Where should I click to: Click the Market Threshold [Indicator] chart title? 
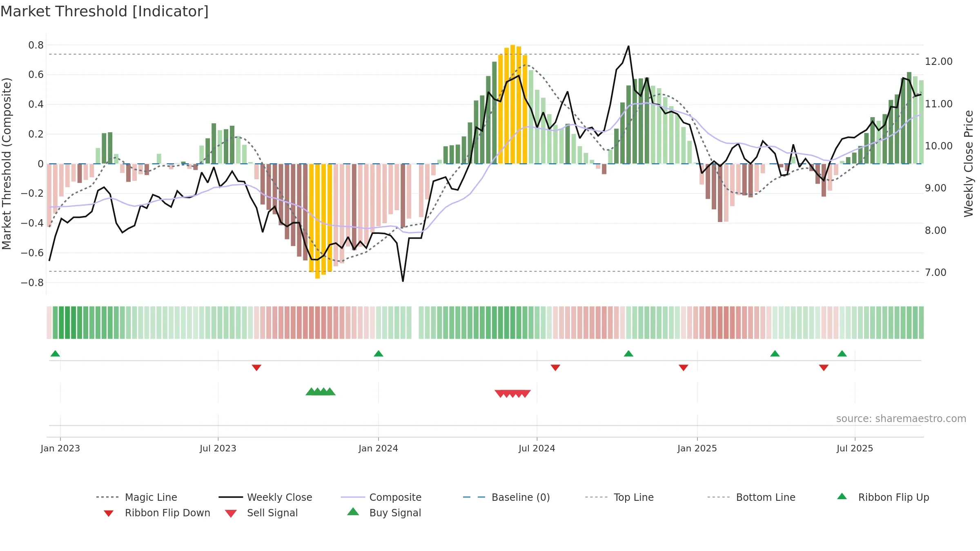pos(105,11)
